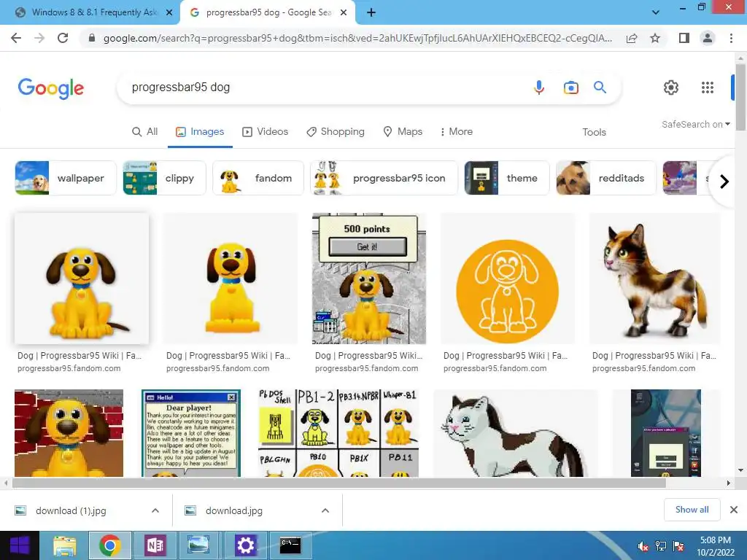Open Windows Start button
Image resolution: width=747 pixels, height=560 pixels.
[20, 545]
